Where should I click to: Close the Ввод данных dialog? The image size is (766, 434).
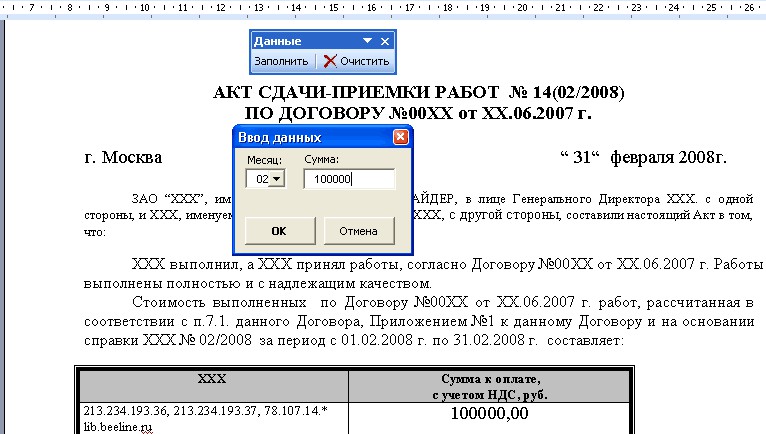(x=401, y=137)
